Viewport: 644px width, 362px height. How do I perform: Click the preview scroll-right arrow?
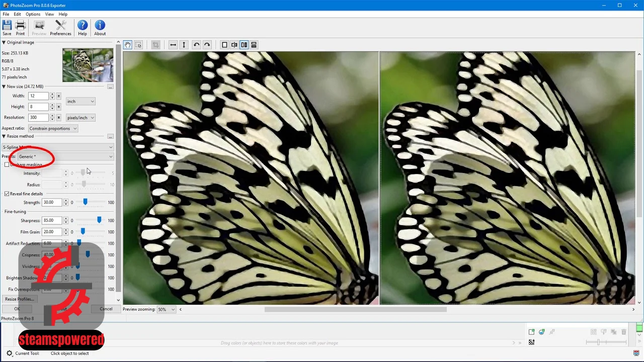click(633, 309)
